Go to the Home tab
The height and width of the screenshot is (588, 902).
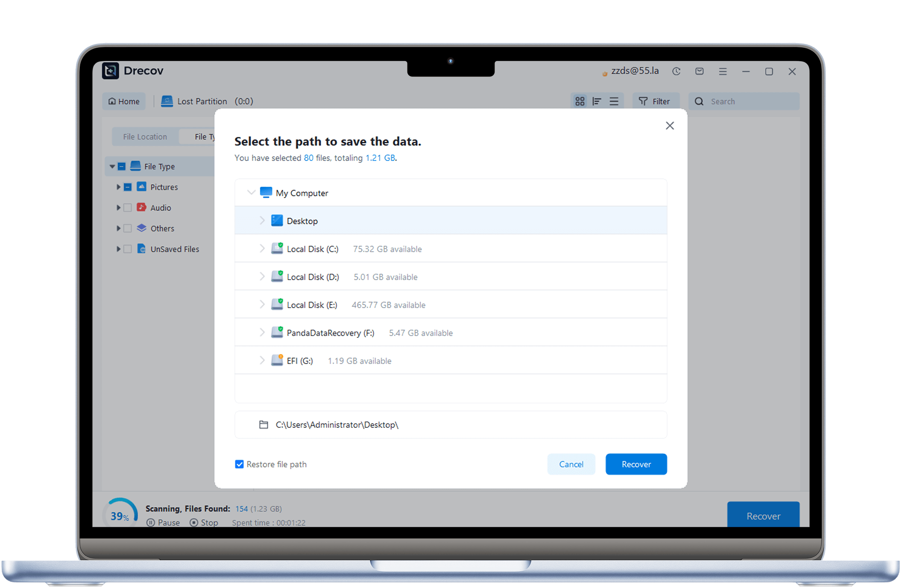(x=124, y=101)
